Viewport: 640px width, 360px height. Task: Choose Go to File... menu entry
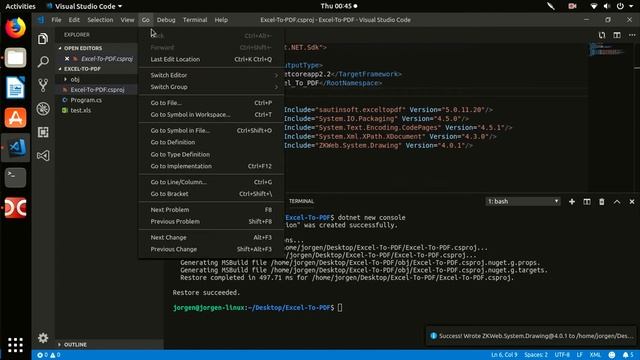(x=211, y=103)
